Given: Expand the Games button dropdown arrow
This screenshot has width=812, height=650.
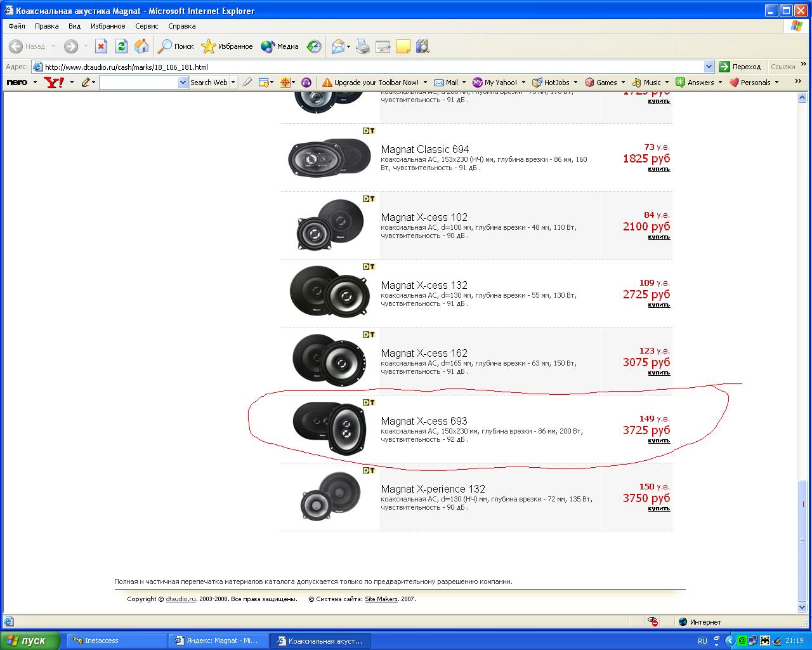Looking at the screenshot, I should click(x=623, y=83).
